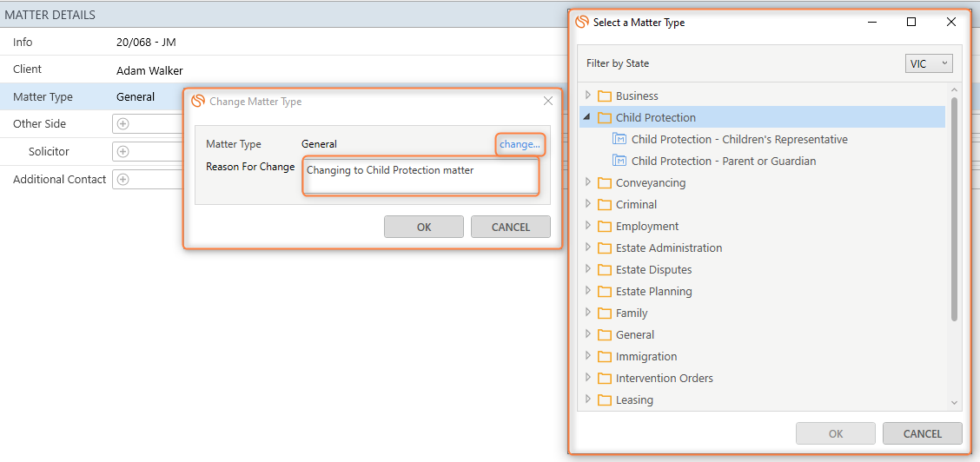
Task: Click the Business folder icon
Action: 605,96
